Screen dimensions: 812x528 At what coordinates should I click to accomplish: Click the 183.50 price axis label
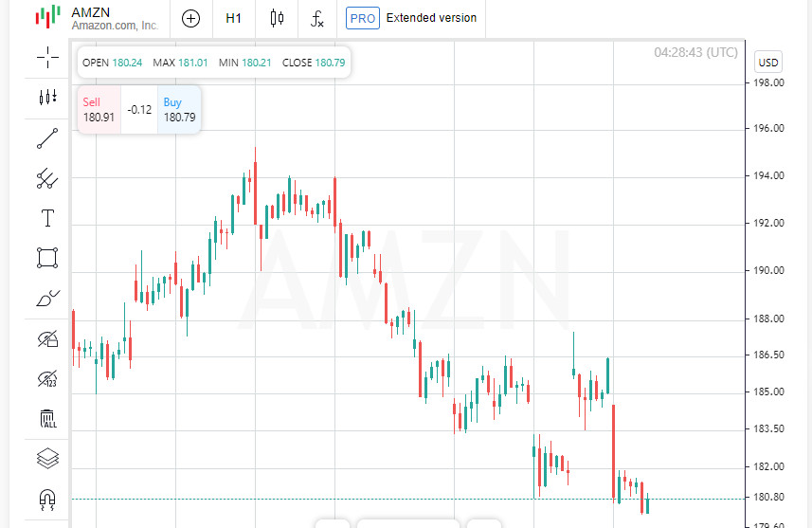click(768, 429)
